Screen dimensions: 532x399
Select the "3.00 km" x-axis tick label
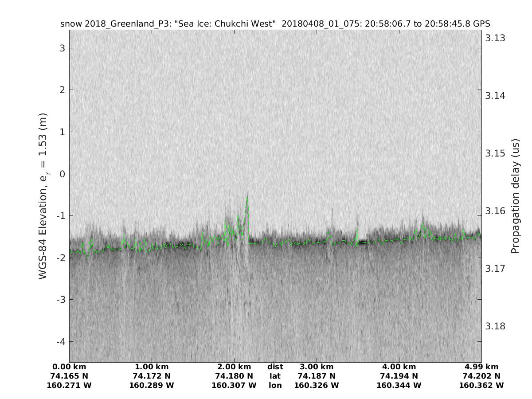[317, 367]
